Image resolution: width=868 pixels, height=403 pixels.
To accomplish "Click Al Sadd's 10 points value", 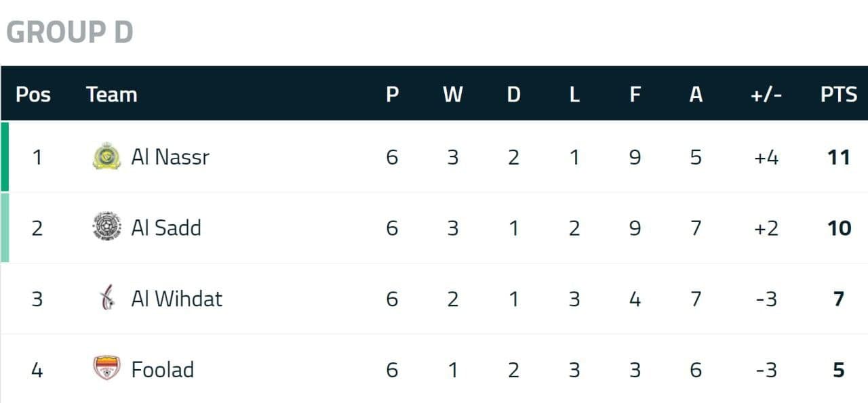I will click(x=839, y=228).
